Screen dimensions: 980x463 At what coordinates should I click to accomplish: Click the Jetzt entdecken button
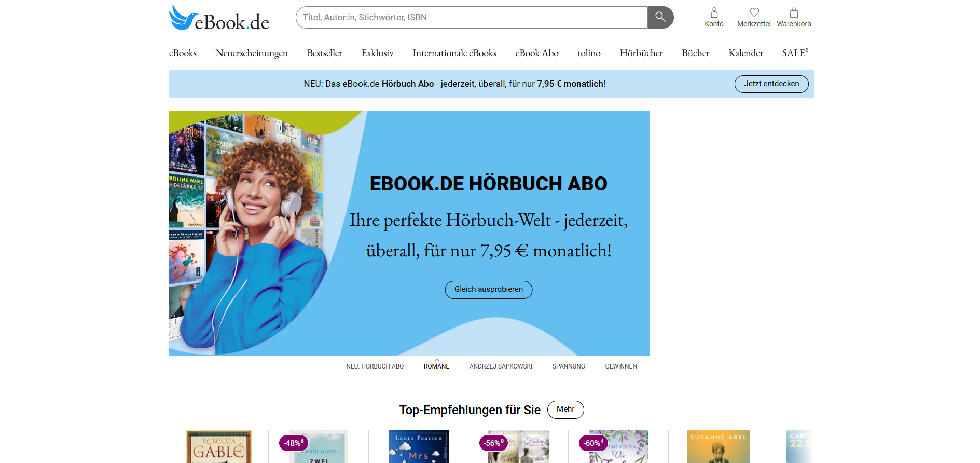coord(771,84)
